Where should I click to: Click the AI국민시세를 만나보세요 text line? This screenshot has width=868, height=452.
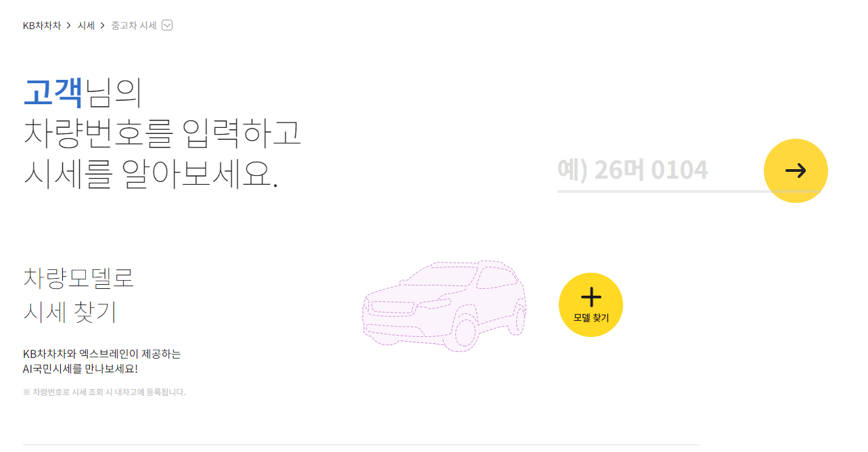click(81, 369)
